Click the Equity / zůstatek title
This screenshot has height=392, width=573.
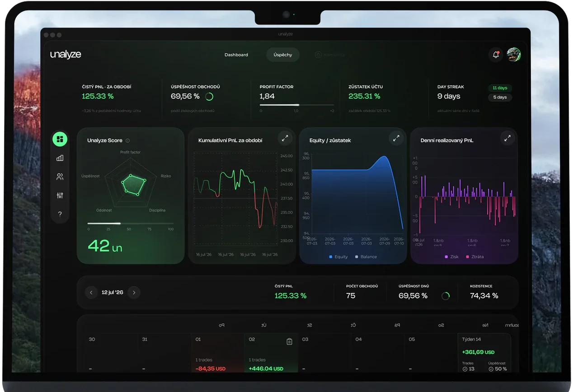330,140
